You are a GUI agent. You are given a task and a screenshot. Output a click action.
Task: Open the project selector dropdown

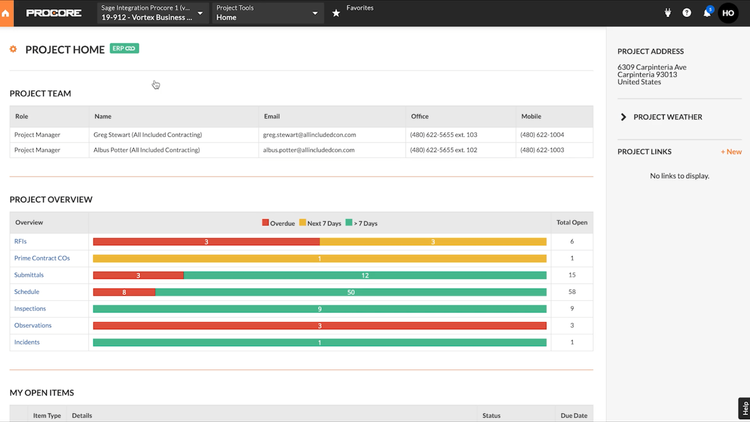[152, 13]
